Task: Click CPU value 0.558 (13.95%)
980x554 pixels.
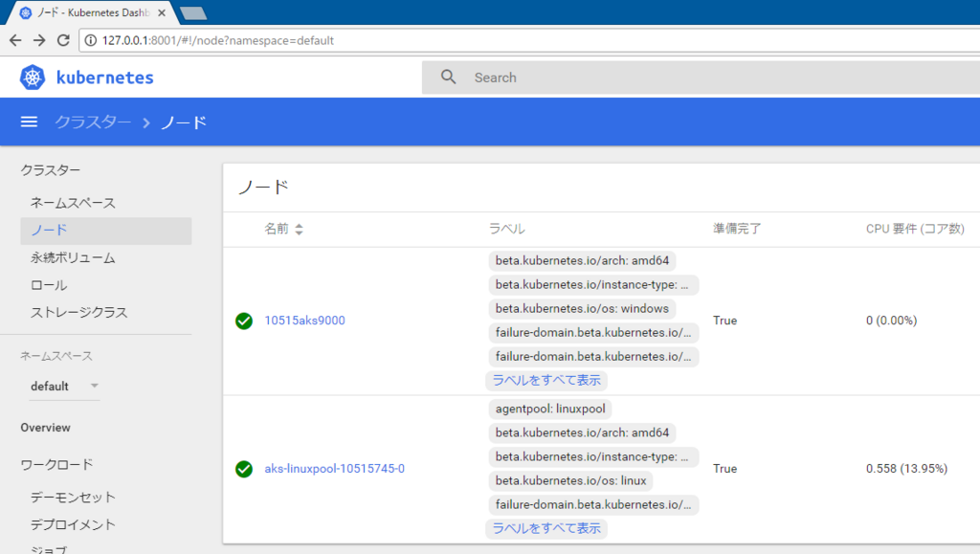Action: 906,469
